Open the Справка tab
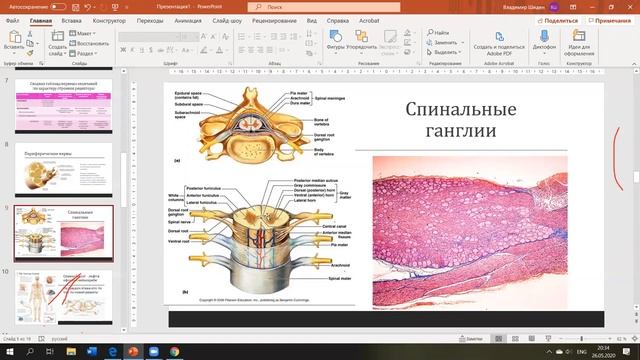Viewport: 640px width, 360px height. pos(338,20)
